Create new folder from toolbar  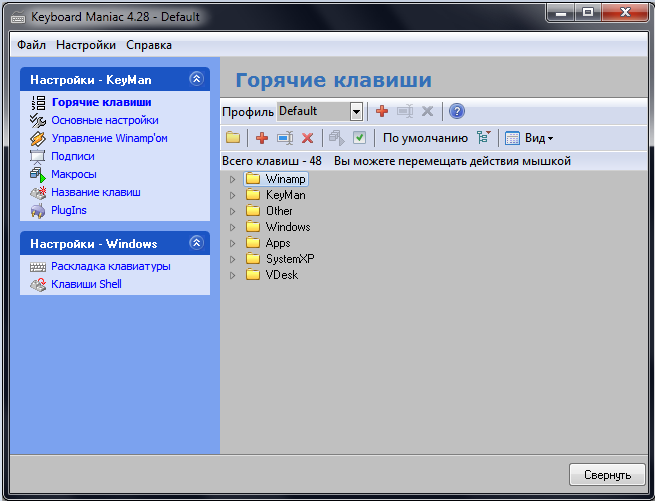coord(233,137)
